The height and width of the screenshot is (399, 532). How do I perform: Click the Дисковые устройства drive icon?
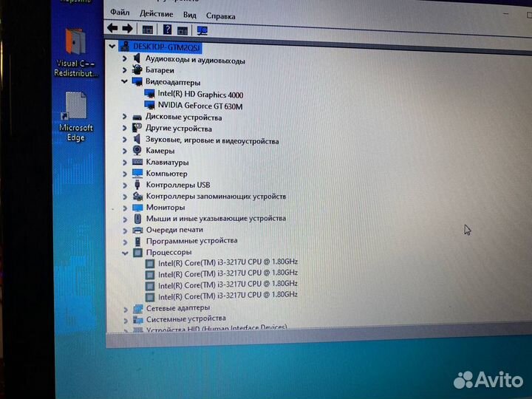[x=137, y=117]
